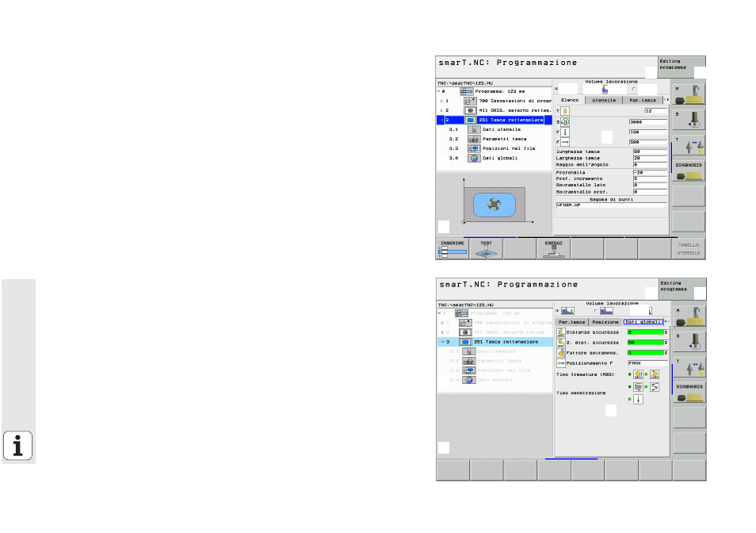Screen dimensions: 756x533
Task: Click 700 Impostazioni unit icon in upper tree
Action: point(470,101)
